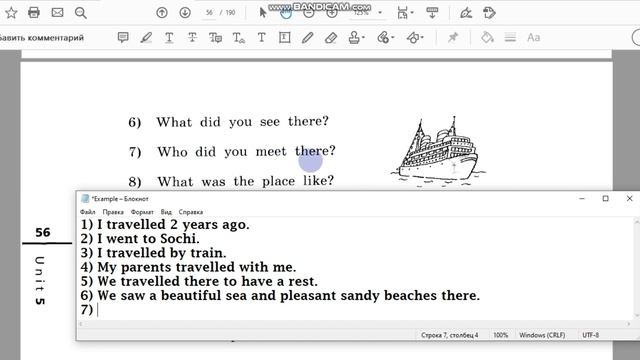Click the line thickness icon

510,38
